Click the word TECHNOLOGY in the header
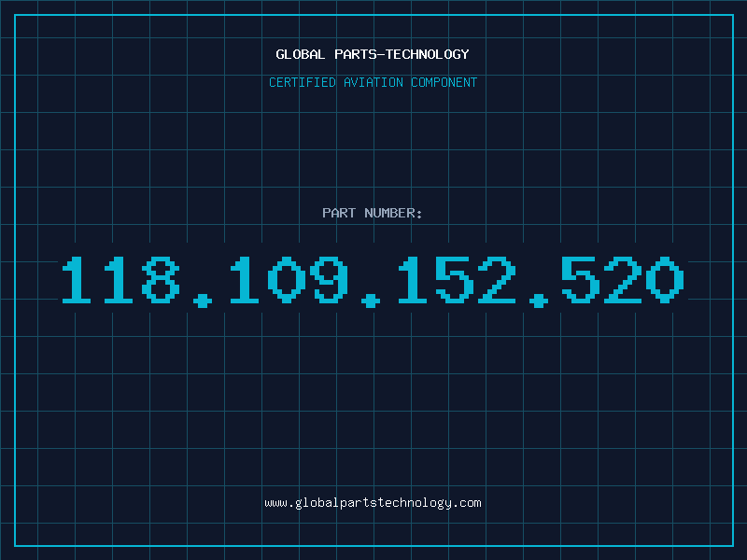The width and height of the screenshot is (747, 560). point(428,54)
